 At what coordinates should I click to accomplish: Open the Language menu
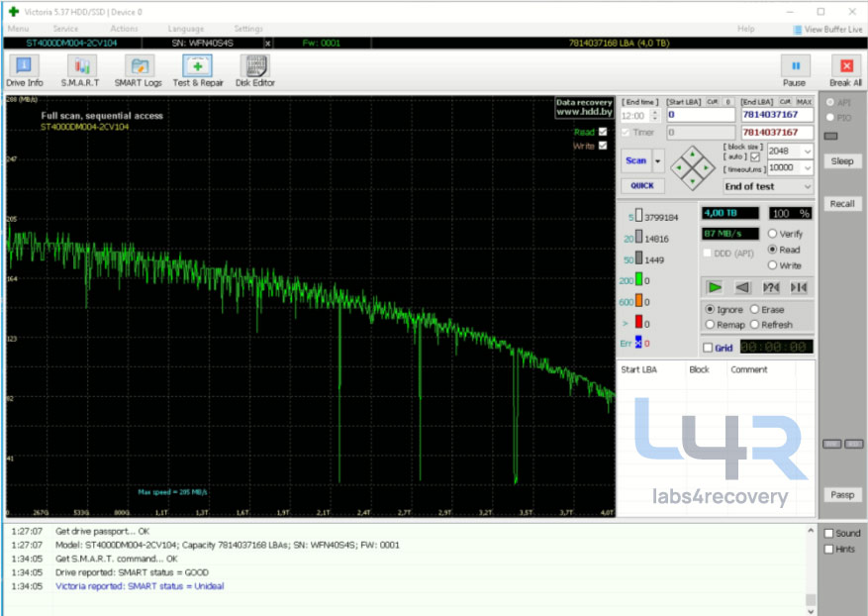tap(186, 29)
